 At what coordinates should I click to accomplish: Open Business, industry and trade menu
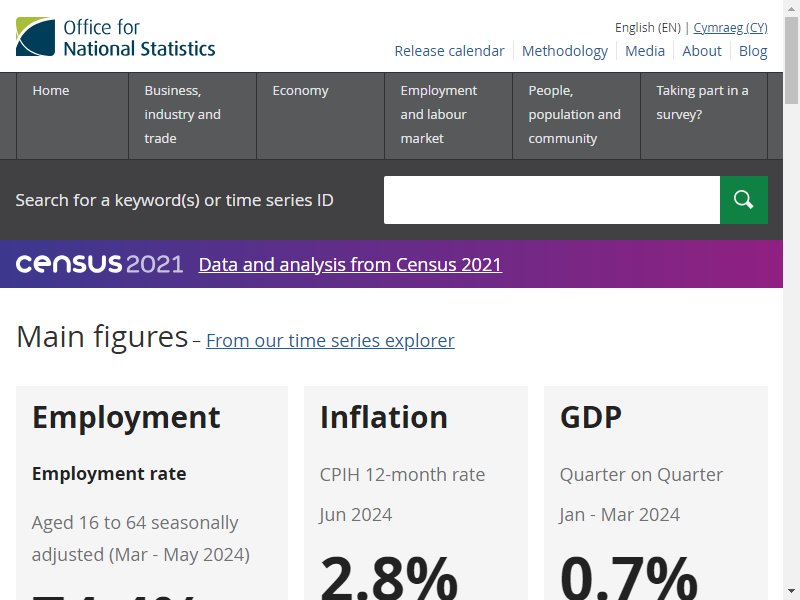click(x=192, y=116)
